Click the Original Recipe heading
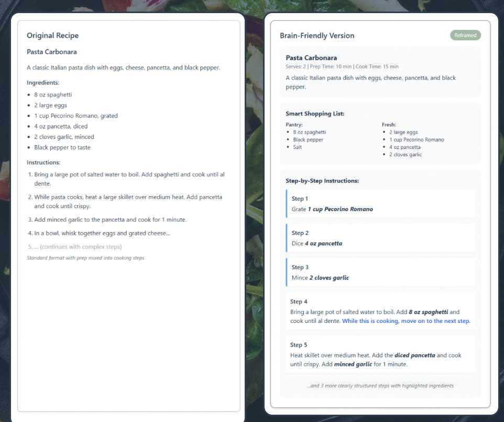The width and height of the screenshot is (504, 422). click(x=53, y=36)
